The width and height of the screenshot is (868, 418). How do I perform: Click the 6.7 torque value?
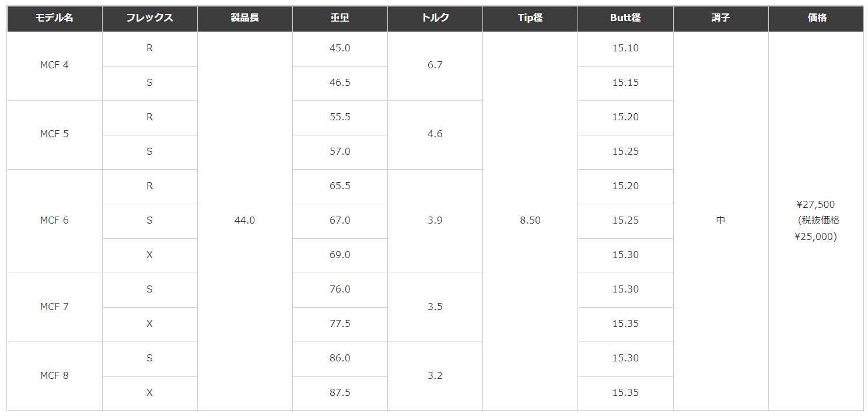coord(435,65)
